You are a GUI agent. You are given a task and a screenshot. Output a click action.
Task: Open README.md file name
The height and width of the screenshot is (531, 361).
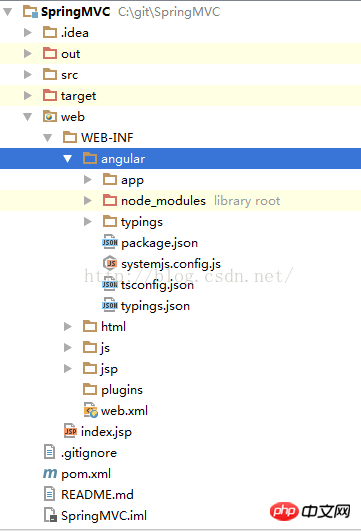tap(97, 495)
